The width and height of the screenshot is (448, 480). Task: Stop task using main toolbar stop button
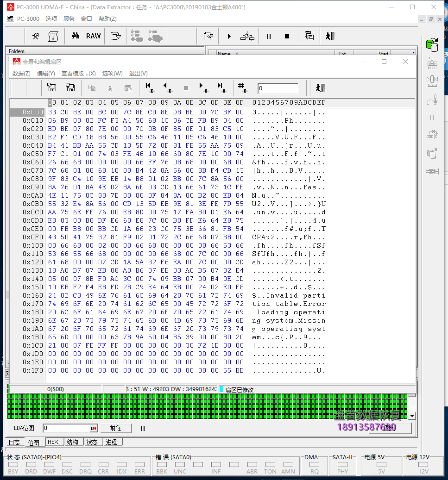tap(287, 37)
